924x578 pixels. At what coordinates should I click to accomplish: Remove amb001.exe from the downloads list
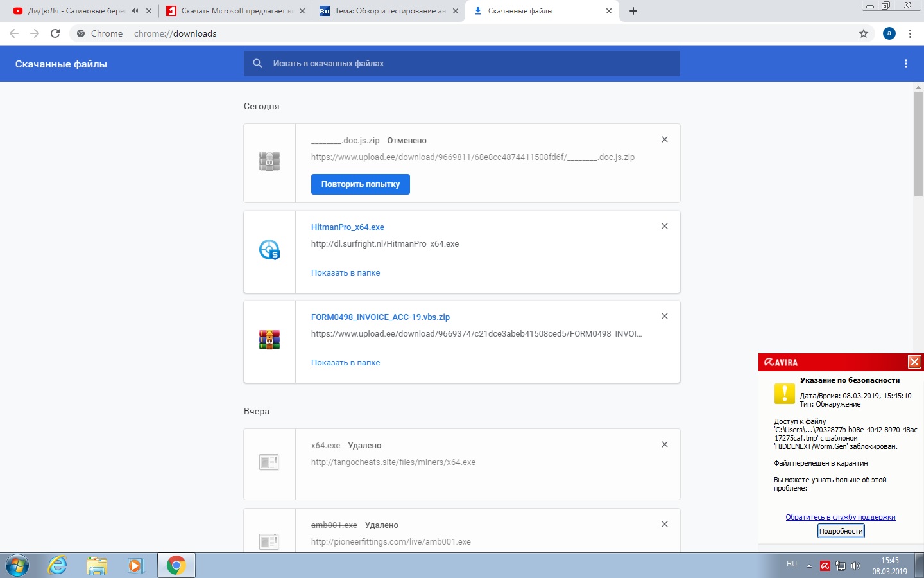tap(665, 524)
